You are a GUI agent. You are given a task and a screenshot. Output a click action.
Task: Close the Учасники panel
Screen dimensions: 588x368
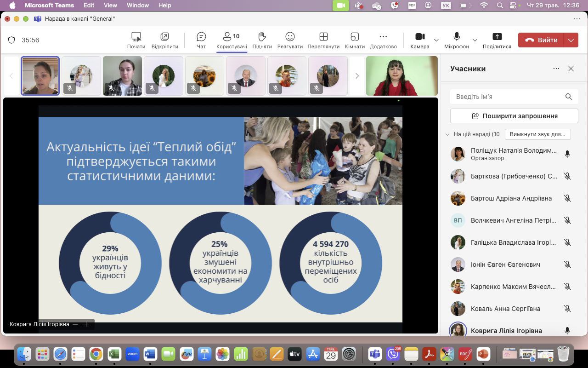click(x=571, y=69)
